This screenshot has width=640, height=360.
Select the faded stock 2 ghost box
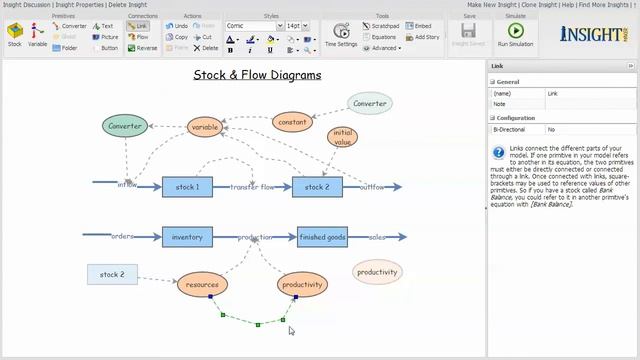click(112, 274)
